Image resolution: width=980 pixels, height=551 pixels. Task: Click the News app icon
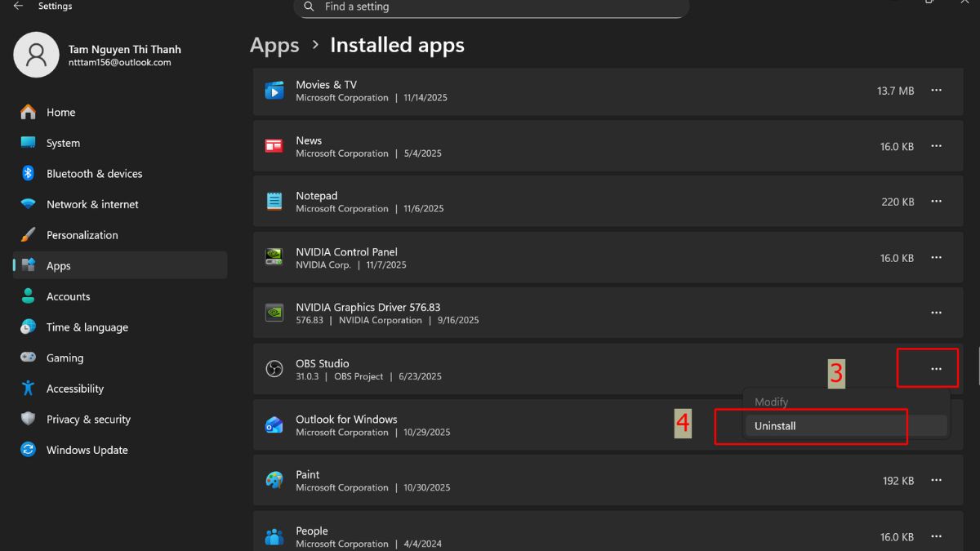click(274, 146)
